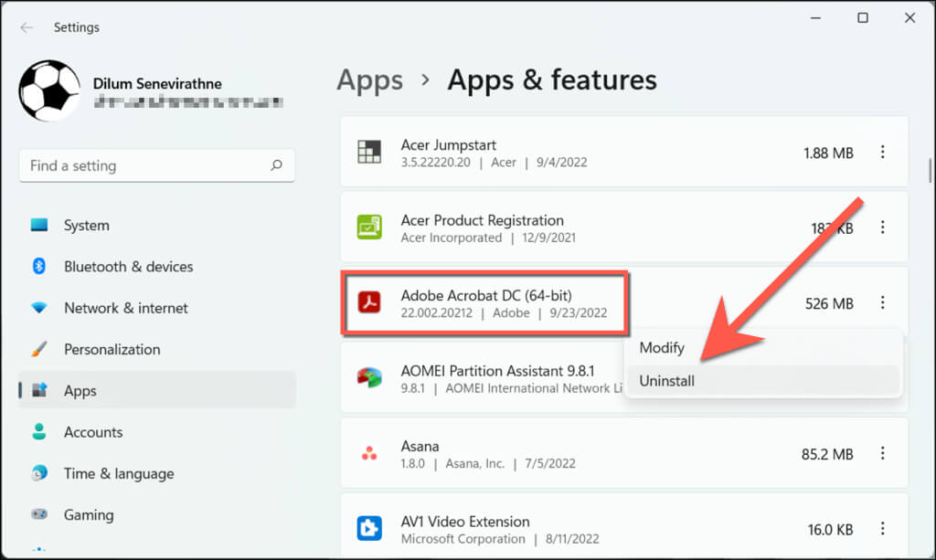Click the Apps breadcrumb link

coord(369,80)
